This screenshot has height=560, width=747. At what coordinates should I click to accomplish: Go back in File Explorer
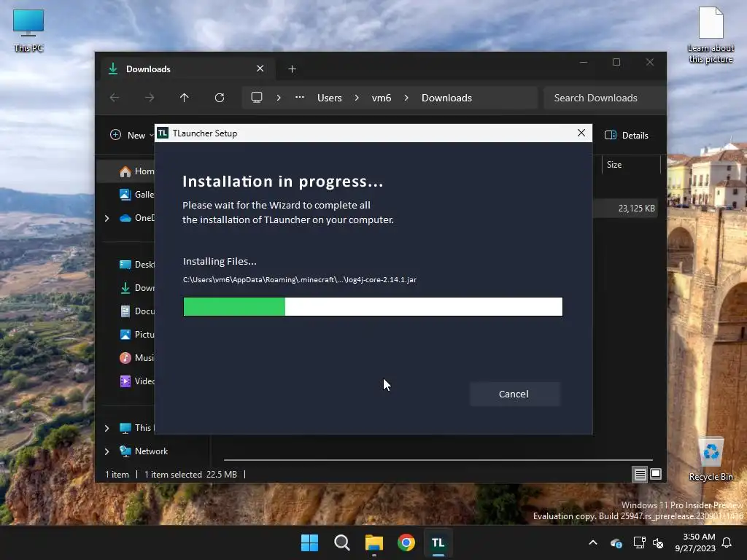(115, 98)
